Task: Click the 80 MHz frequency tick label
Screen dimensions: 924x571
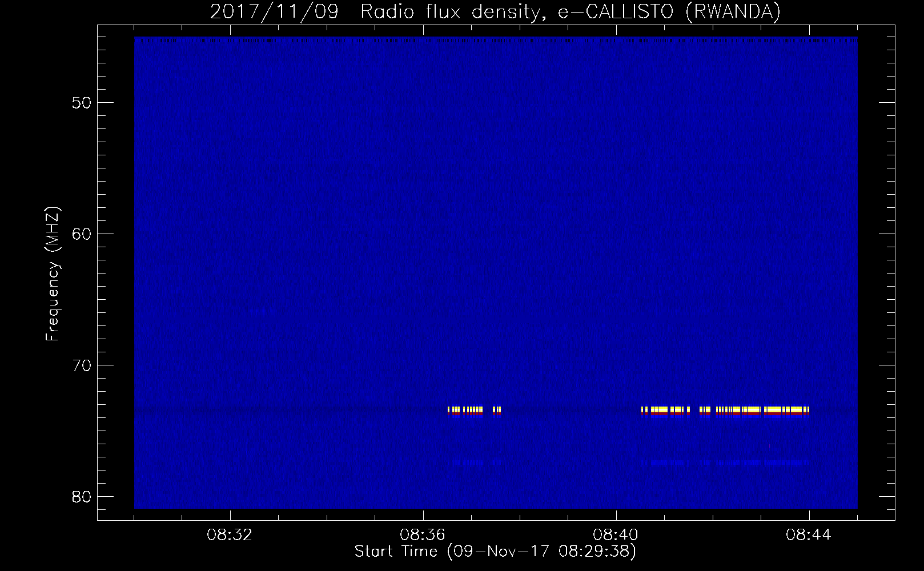Action: click(x=82, y=496)
